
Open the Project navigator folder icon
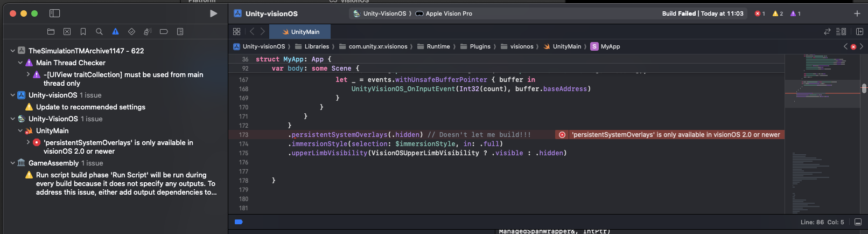tap(51, 32)
